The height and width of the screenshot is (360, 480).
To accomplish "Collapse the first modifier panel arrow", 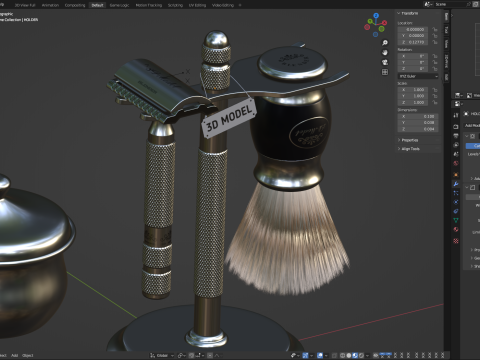I will (x=467, y=136).
